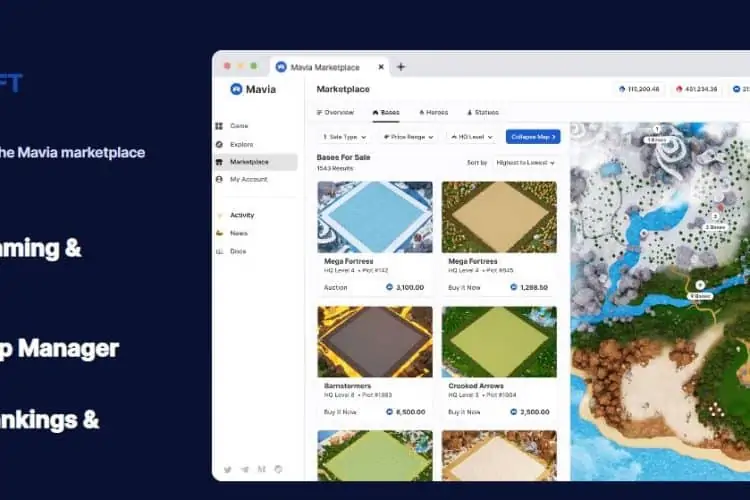Open My Account in the sidebar

tap(255, 179)
